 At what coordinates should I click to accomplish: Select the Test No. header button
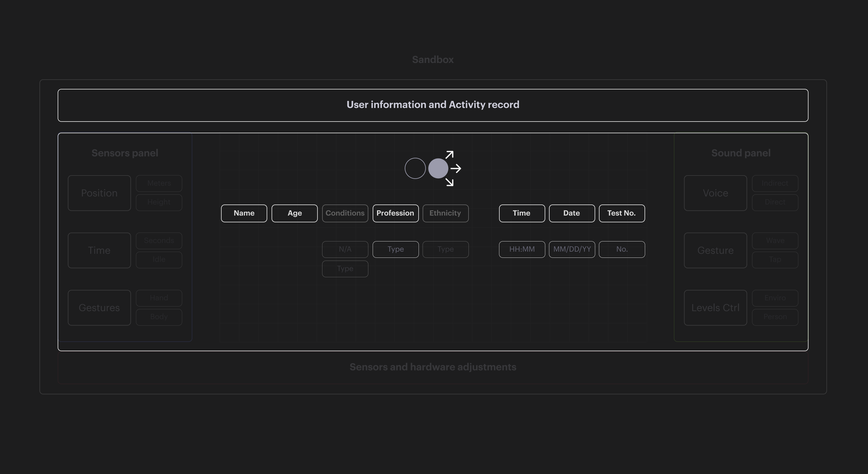point(621,213)
